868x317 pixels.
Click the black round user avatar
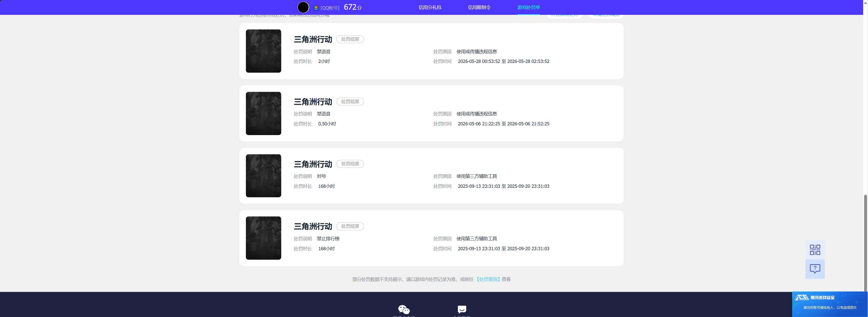303,7
